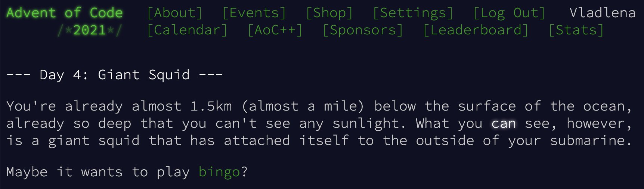644x189 pixels.
Task: Open the 2021 year link
Action: click(90, 30)
